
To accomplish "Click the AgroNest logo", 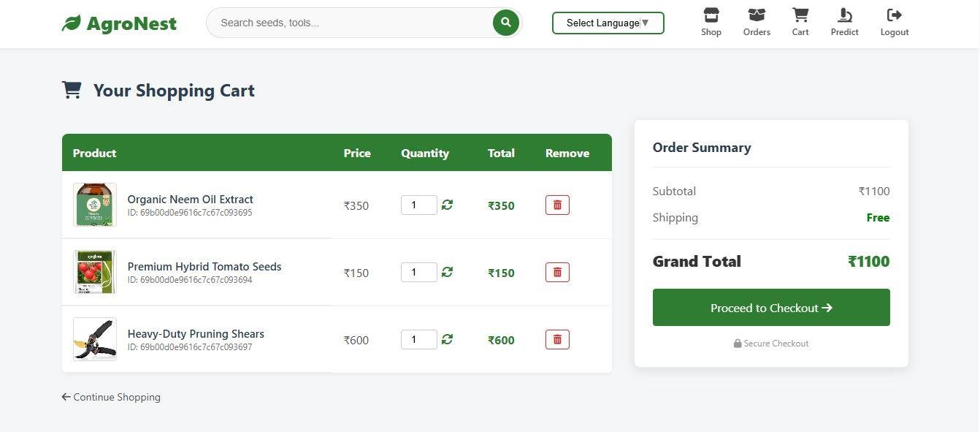I will pyautogui.click(x=119, y=23).
